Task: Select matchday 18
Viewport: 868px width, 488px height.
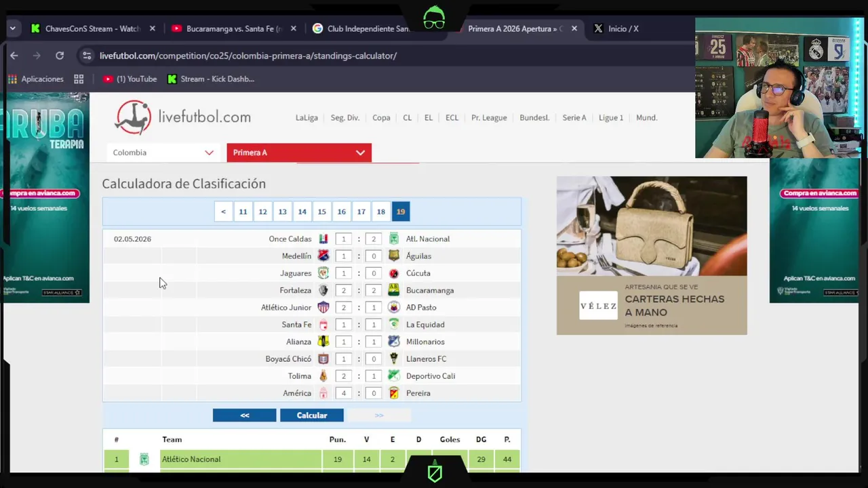Action: tap(381, 211)
